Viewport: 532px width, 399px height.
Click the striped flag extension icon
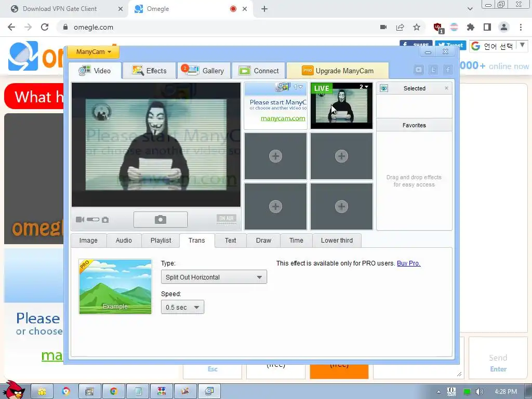[x=454, y=27]
